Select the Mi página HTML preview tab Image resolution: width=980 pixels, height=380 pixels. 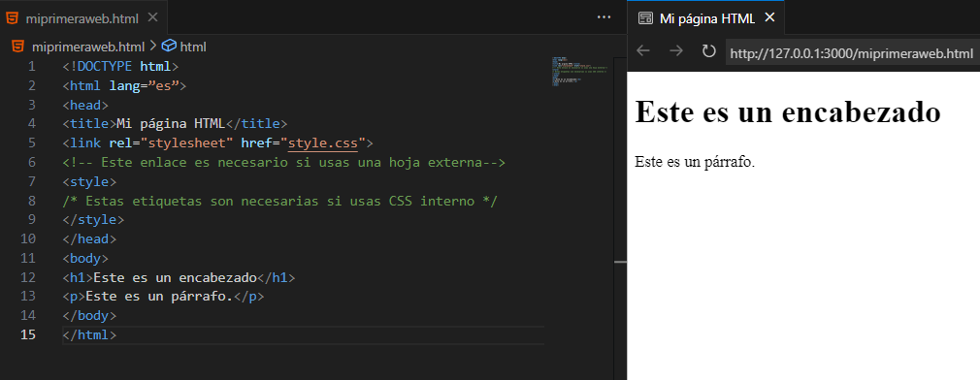tap(705, 18)
